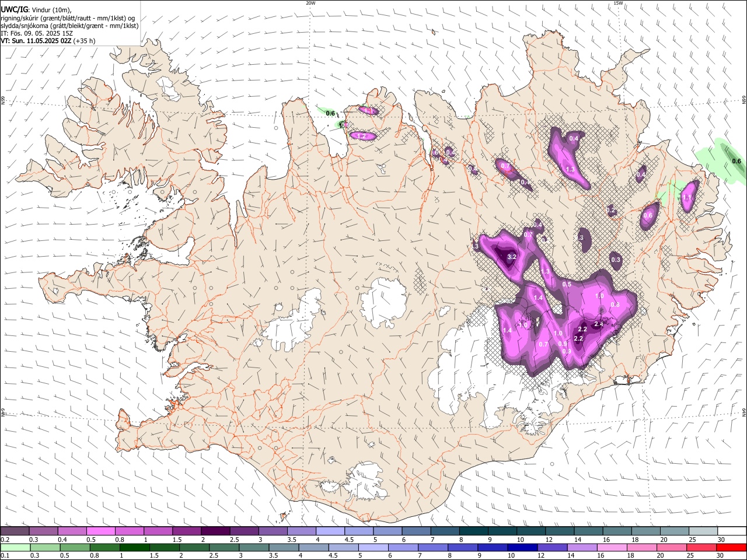
Task: Pick the bright red swatch at the end of the bottom scale
Action: pyautogui.click(x=731, y=547)
